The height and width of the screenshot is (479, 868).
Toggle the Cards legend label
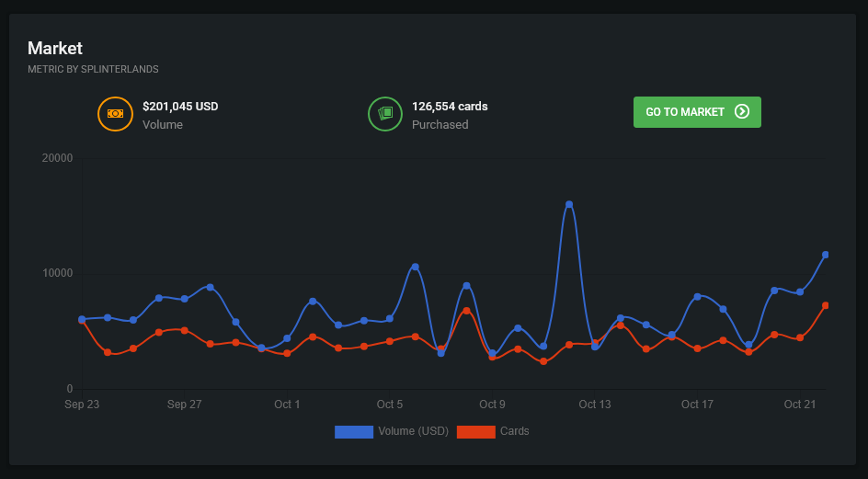click(514, 431)
